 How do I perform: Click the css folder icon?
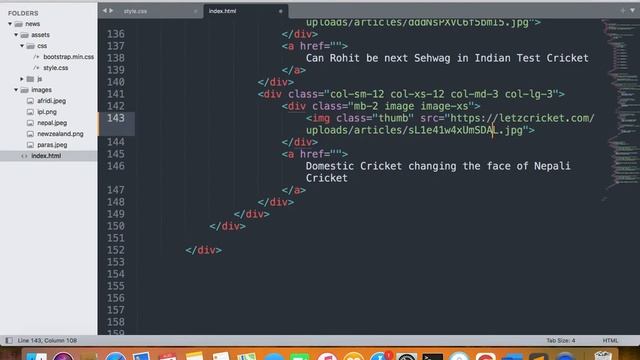click(31, 46)
